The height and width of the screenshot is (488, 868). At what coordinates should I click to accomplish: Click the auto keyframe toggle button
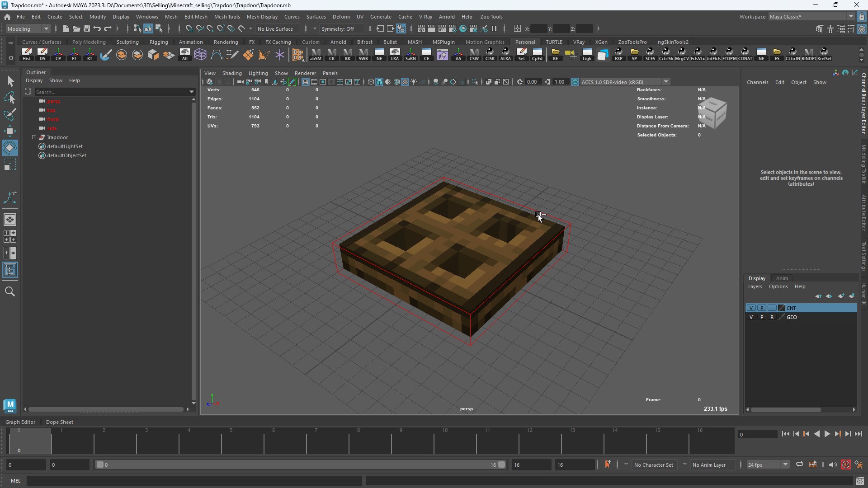click(845, 465)
